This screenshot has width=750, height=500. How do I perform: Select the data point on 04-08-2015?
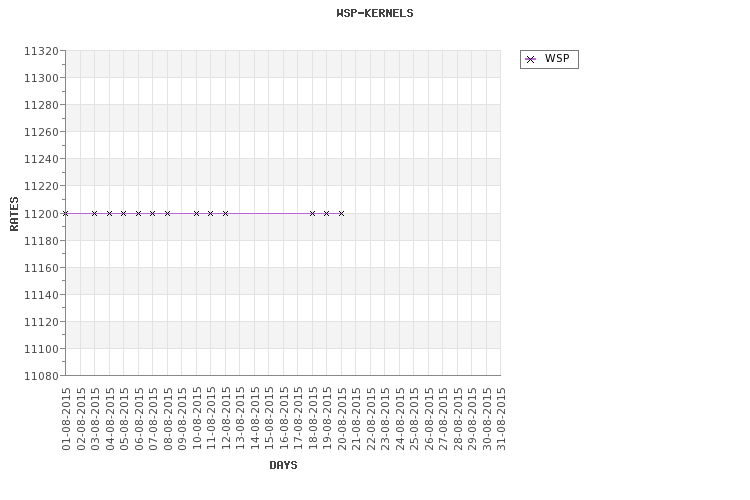pyautogui.click(x=109, y=213)
